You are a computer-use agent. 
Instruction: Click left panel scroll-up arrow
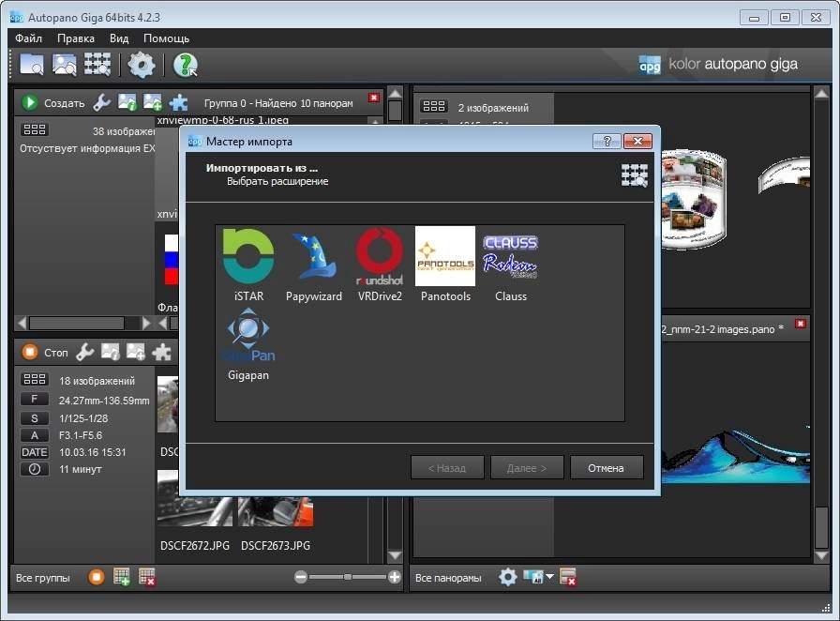pos(395,94)
